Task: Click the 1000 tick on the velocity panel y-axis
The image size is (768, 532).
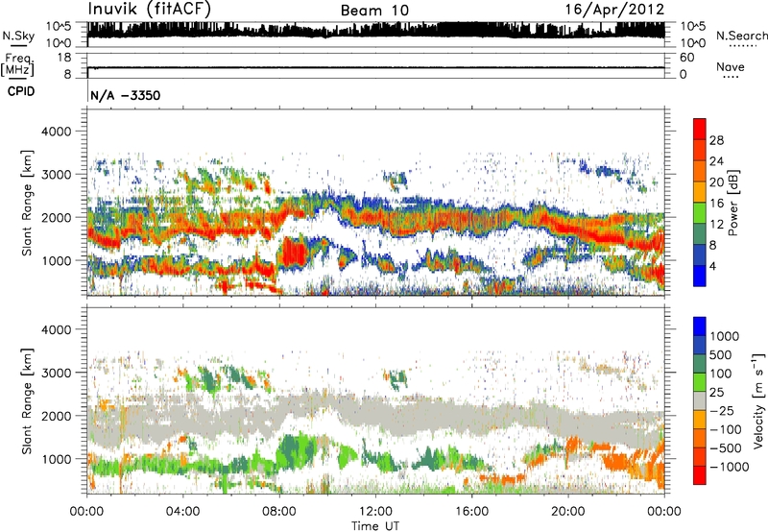Action: (56, 459)
